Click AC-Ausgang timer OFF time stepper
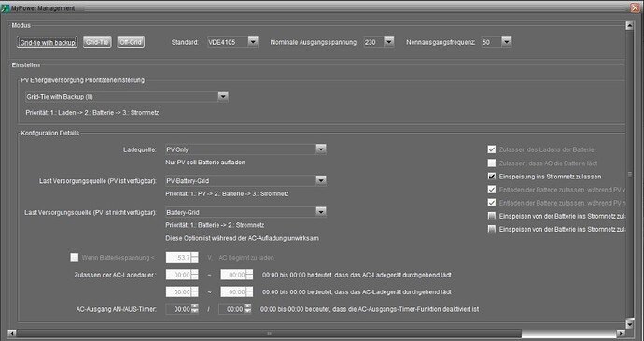The width and height of the screenshot is (644, 341). (x=247, y=309)
